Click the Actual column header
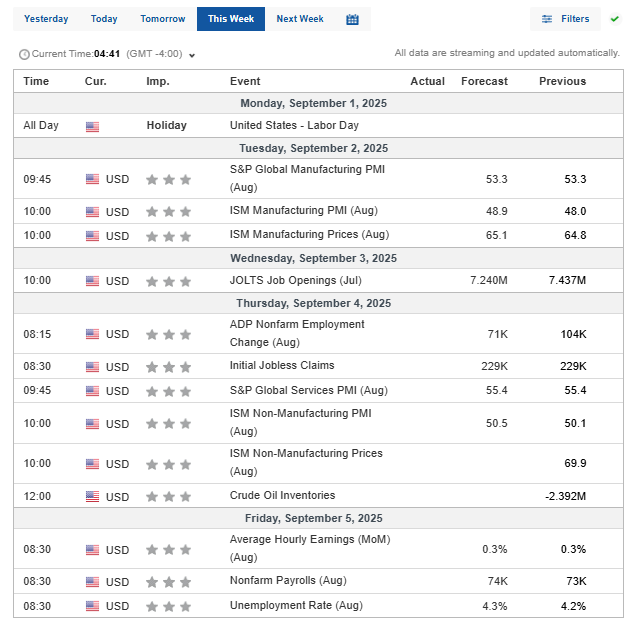The width and height of the screenshot is (630, 632). tap(427, 81)
